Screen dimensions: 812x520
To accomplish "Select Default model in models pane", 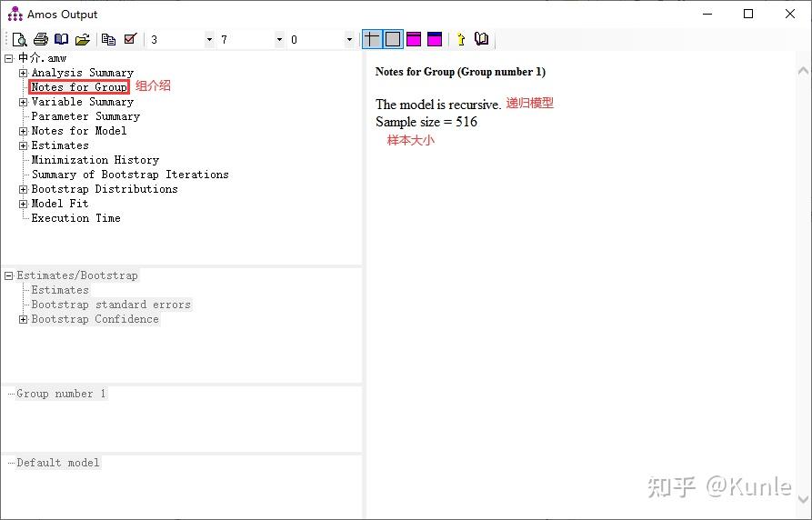I will [x=58, y=463].
